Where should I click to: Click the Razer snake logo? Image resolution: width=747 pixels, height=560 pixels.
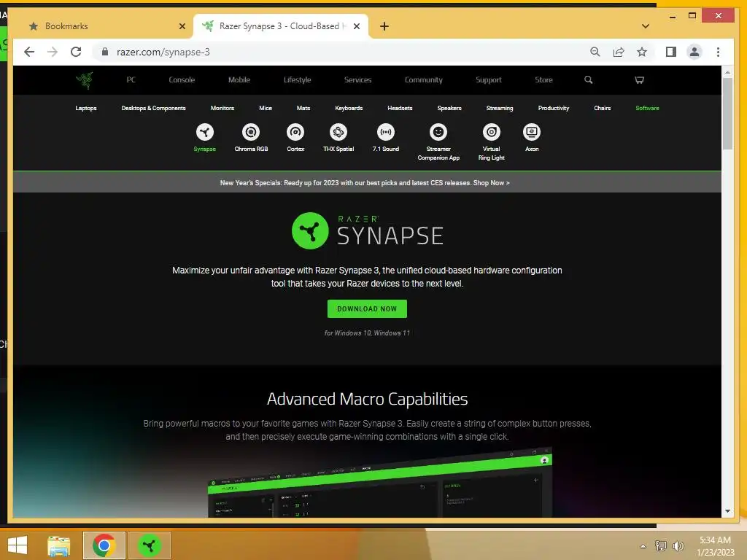click(85, 80)
